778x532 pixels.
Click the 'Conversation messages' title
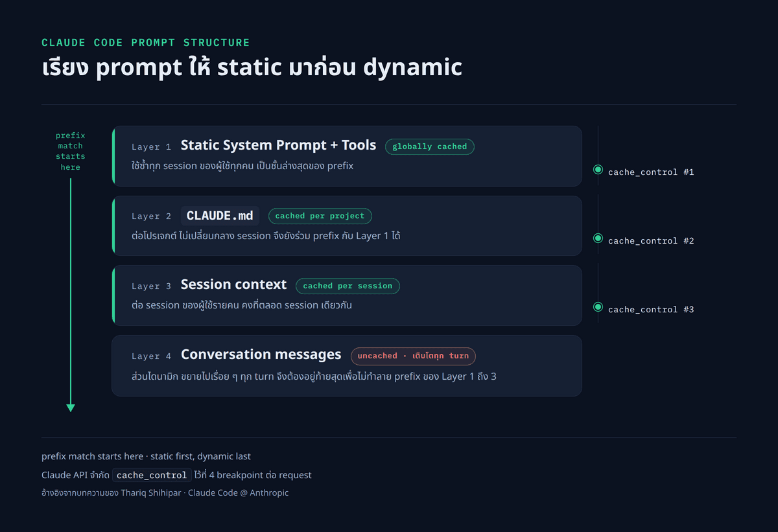pyautogui.click(x=261, y=354)
